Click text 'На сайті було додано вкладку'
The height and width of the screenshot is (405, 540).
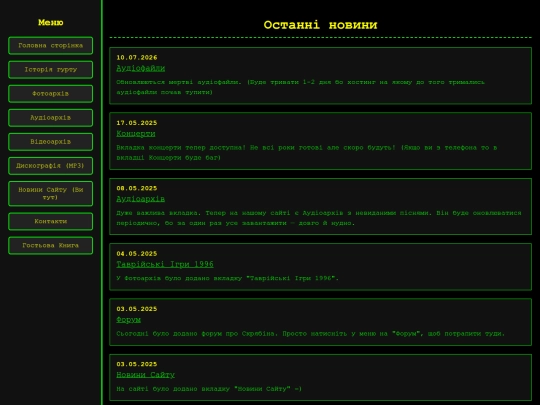(x=209, y=389)
